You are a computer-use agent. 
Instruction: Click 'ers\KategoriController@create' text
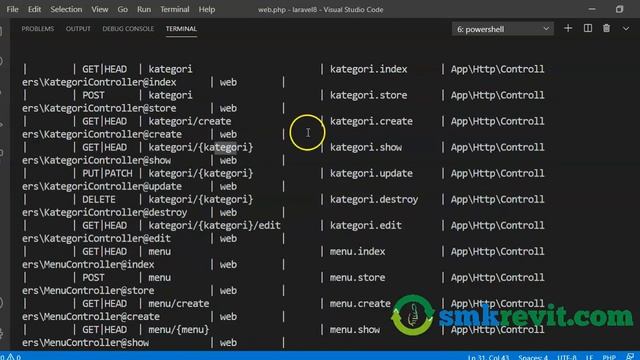point(102,134)
